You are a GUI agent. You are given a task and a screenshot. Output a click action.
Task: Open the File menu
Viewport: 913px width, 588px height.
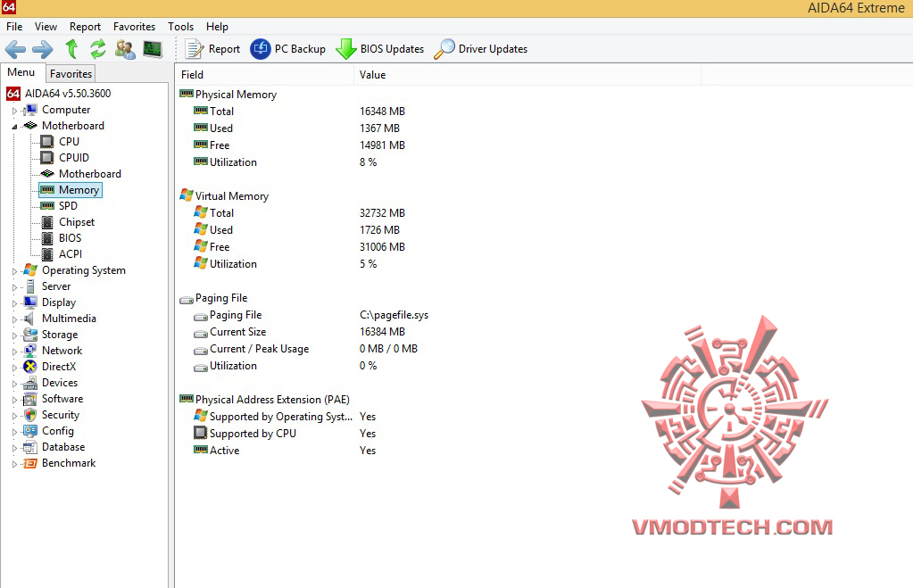pos(14,27)
